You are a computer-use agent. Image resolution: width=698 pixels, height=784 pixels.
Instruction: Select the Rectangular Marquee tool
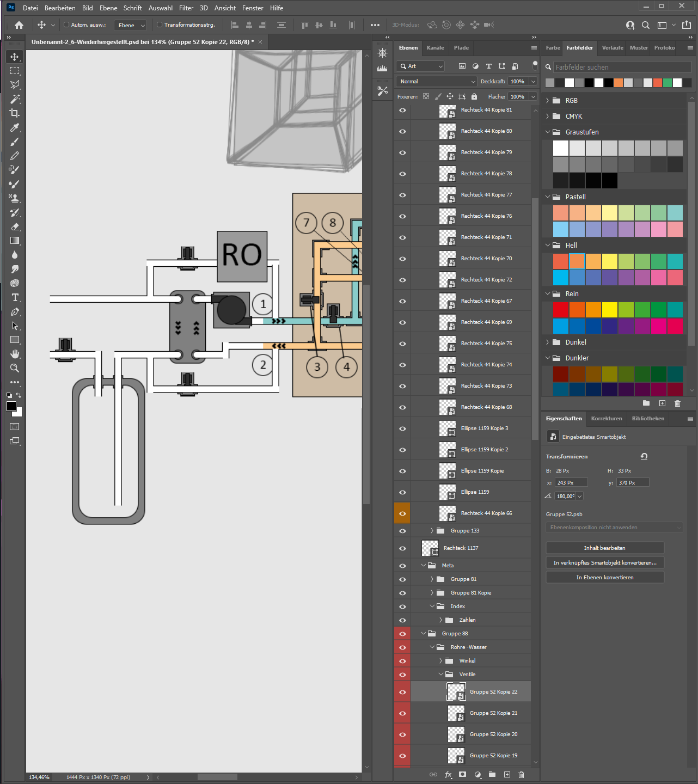pos(15,71)
